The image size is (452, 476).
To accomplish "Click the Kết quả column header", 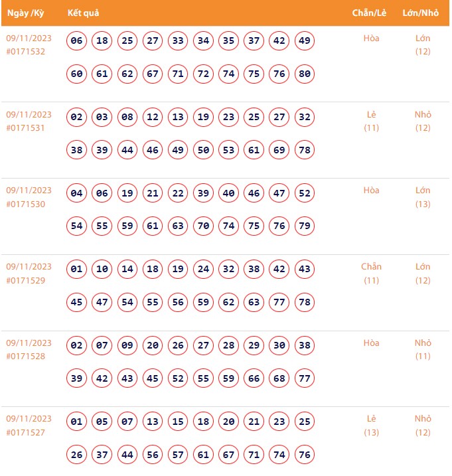I will click(x=84, y=13).
